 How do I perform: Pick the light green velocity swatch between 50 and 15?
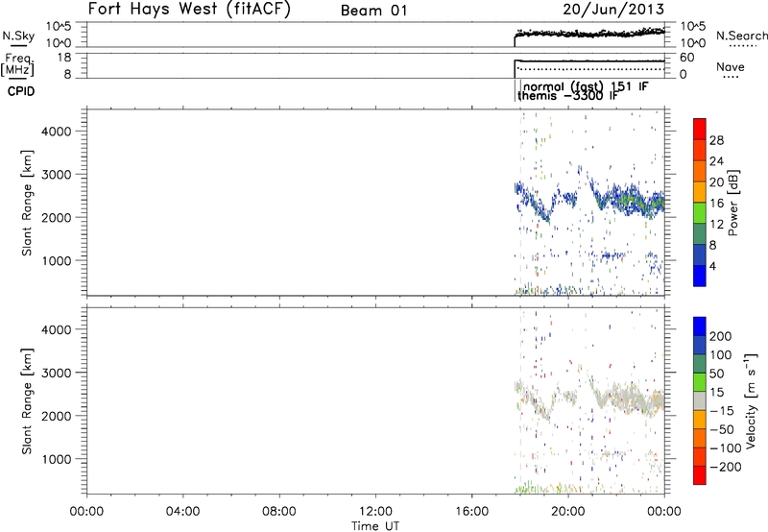[700, 382]
